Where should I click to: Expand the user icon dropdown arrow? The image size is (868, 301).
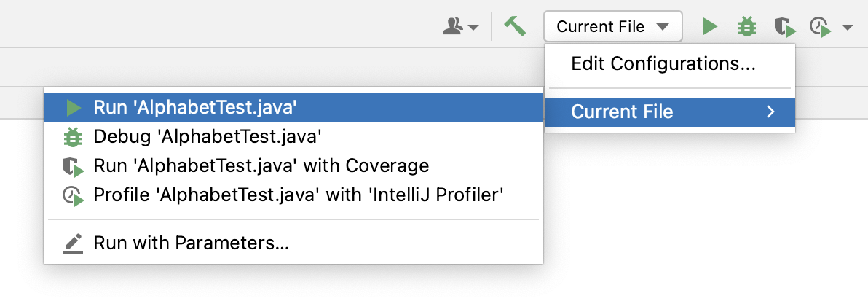tap(473, 27)
